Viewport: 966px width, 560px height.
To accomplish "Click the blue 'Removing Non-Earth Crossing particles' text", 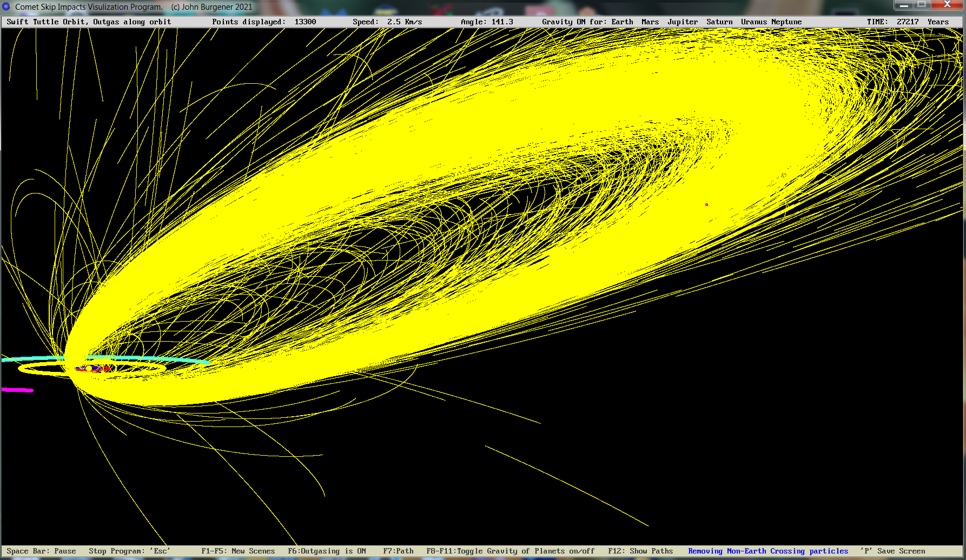I will 768,551.
